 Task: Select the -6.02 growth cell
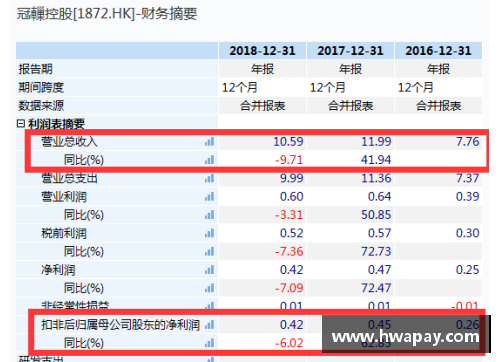[289, 343]
